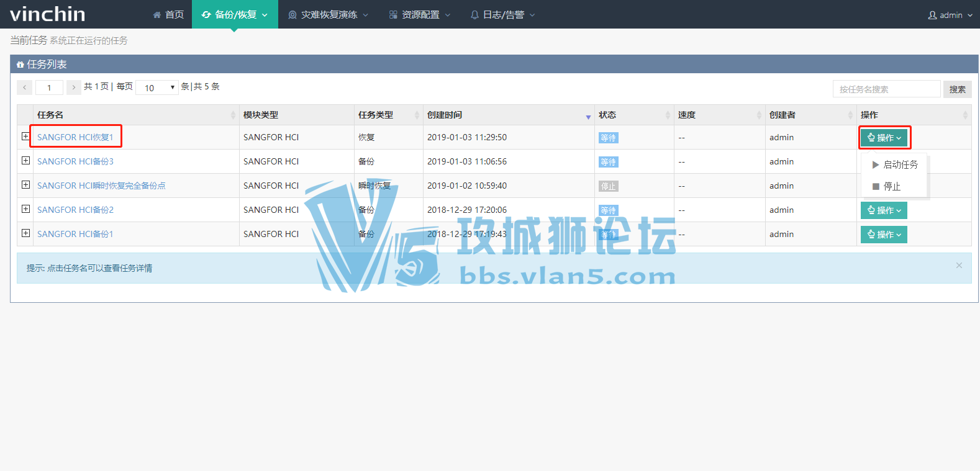Screen dimensions: 980x471
Task: Expand the SANGFOR HCI瞬时恢复完全备份点 row
Action: click(25, 184)
